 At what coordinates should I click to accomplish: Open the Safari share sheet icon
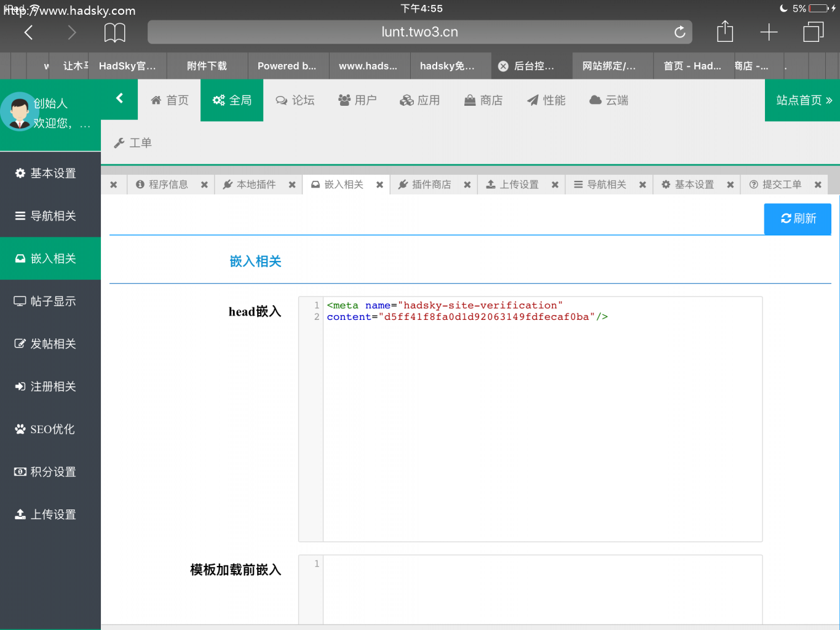[725, 31]
